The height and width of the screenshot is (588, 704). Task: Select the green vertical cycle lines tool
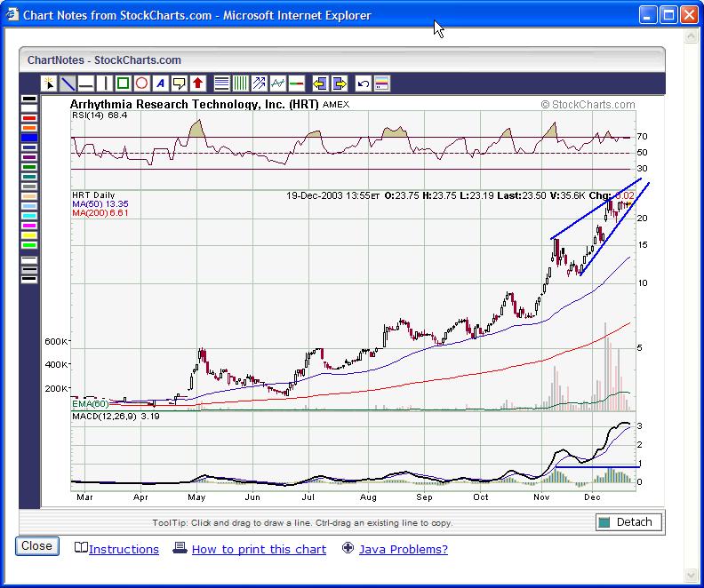[x=241, y=83]
